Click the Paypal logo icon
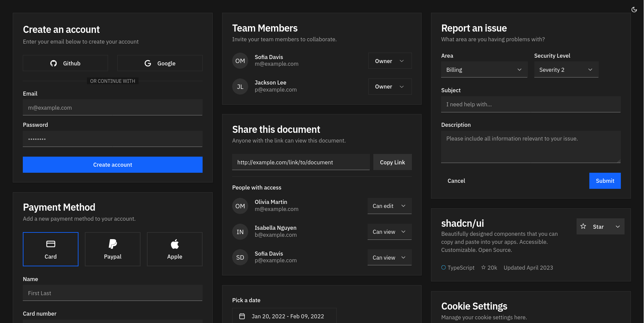This screenshot has height=323, width=644. (113, 244)
